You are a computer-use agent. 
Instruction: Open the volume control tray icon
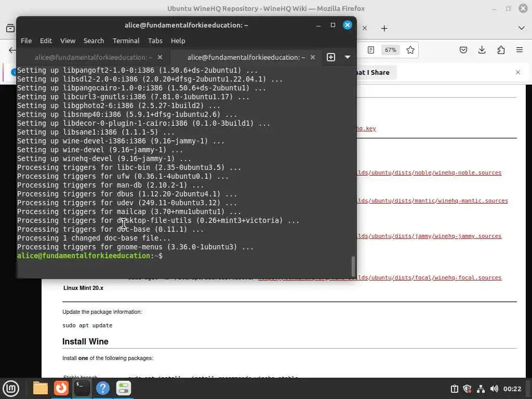[x=494, y=389]
